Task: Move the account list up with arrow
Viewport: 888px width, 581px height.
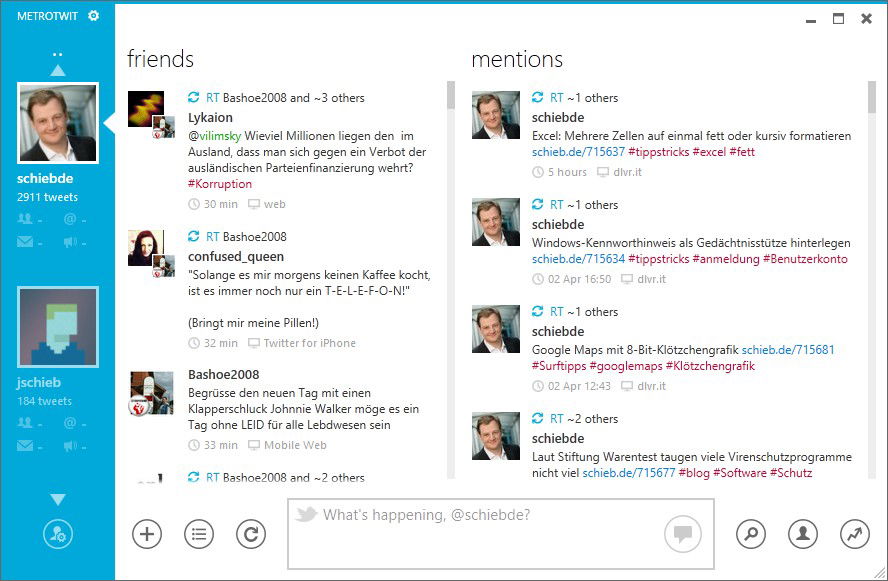Action: pos(58,70)
